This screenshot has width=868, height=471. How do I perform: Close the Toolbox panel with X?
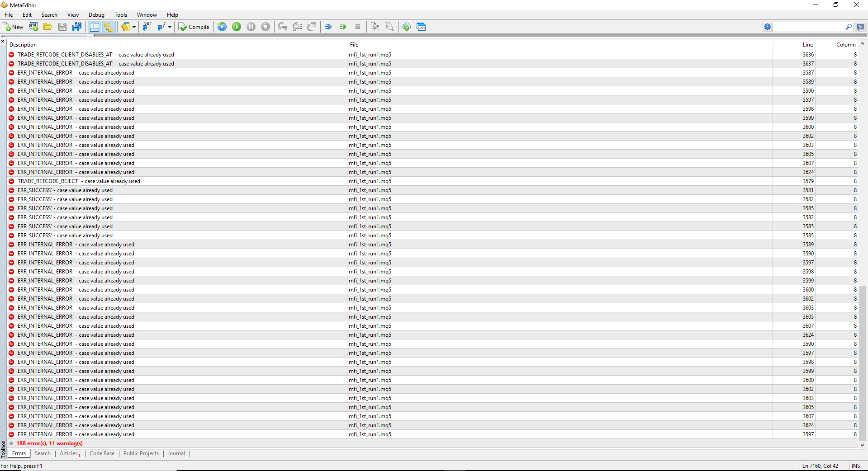pyautogui.click(x=3, y=42)
